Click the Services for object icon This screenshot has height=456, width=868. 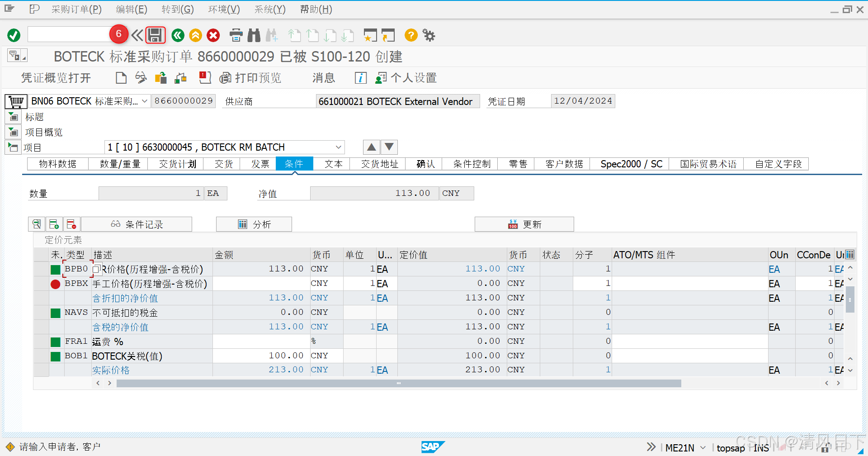17,56
